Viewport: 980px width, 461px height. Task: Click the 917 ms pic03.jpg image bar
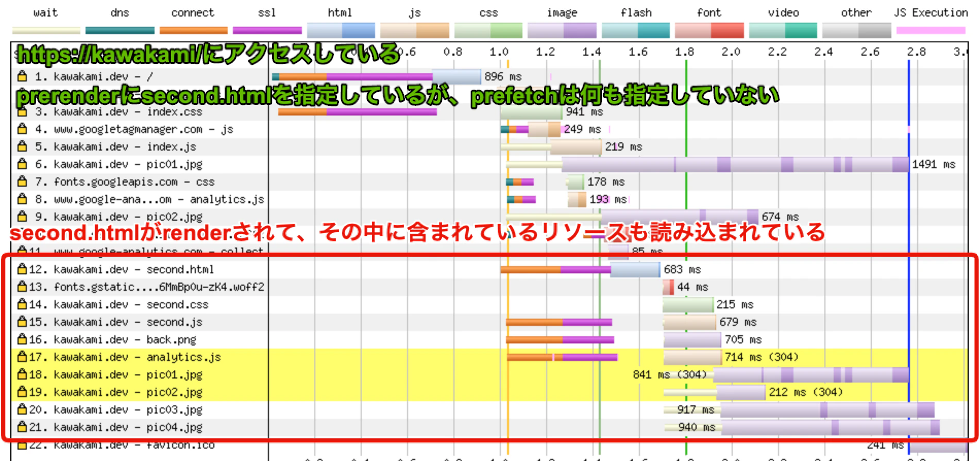827,410
